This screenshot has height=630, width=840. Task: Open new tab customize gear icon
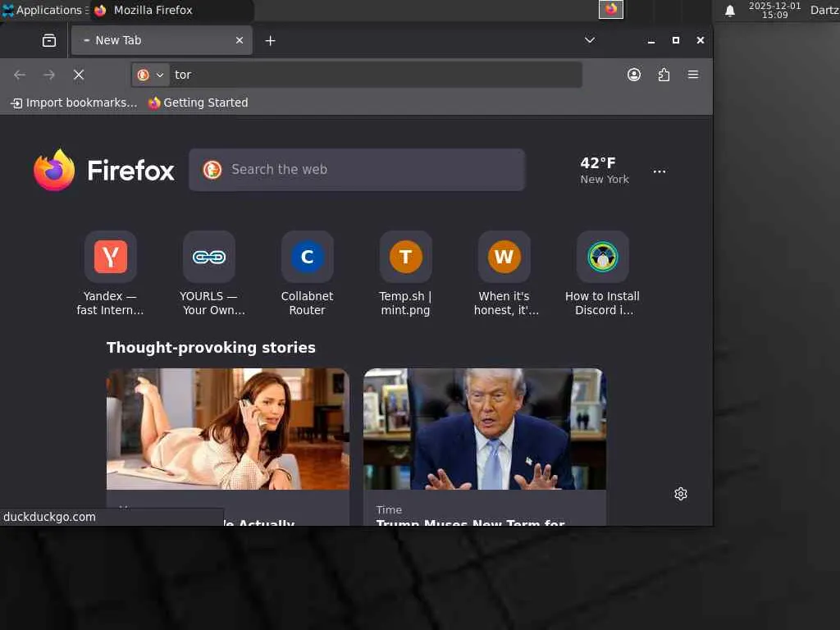(x=680, y=494)
